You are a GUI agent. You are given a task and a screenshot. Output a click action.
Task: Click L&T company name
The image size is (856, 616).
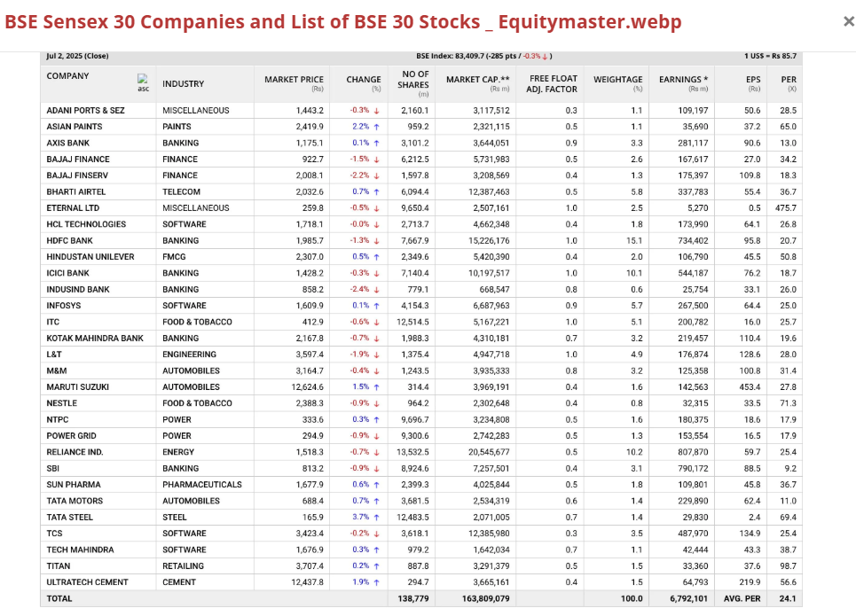click(x=54, y=355)
